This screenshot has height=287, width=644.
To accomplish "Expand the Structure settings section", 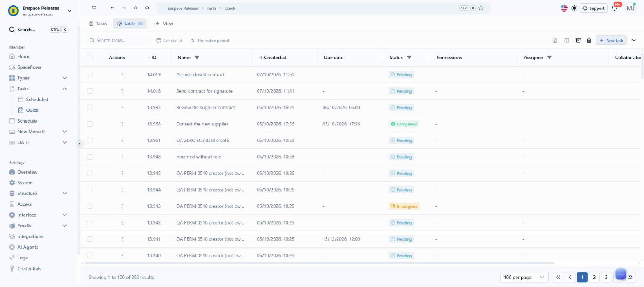I will pyautogui.click(x=64, y=193).
